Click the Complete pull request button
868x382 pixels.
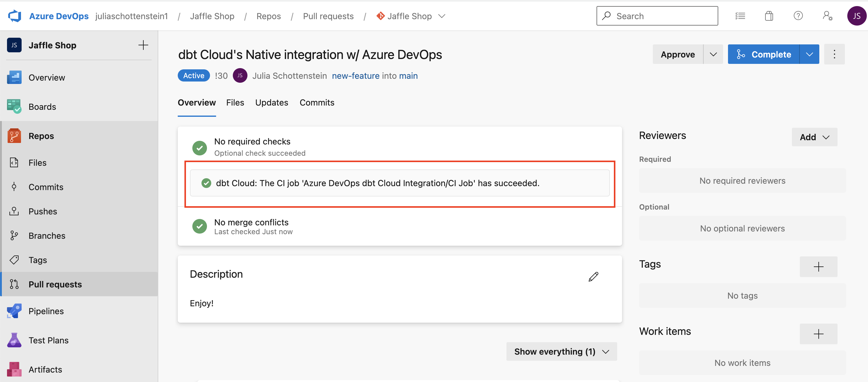pyautogui.click(x=764, y=54)
